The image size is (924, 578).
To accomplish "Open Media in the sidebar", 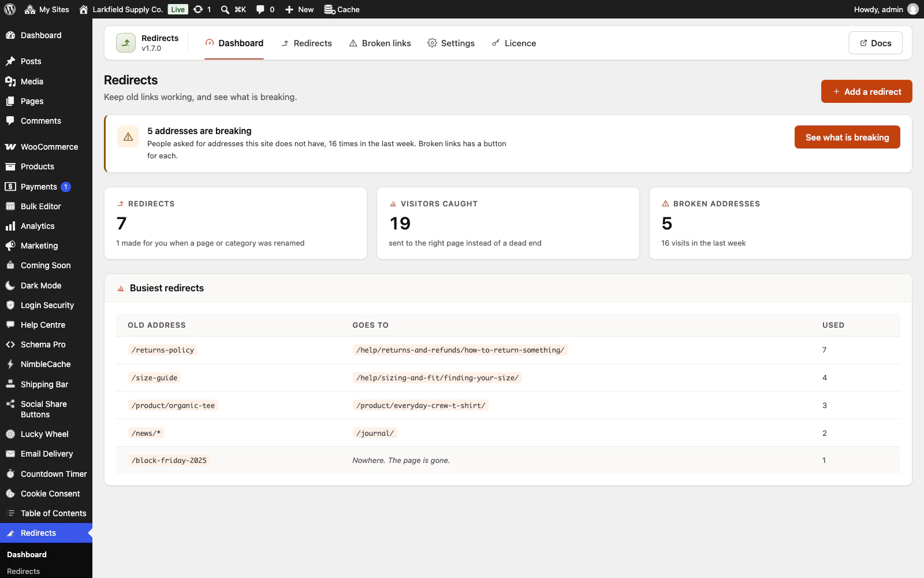I will click(x=46, y=81).
